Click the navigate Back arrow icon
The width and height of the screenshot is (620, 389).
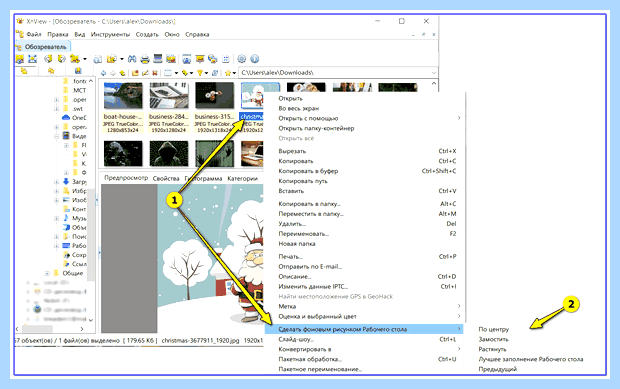[104, 73]
